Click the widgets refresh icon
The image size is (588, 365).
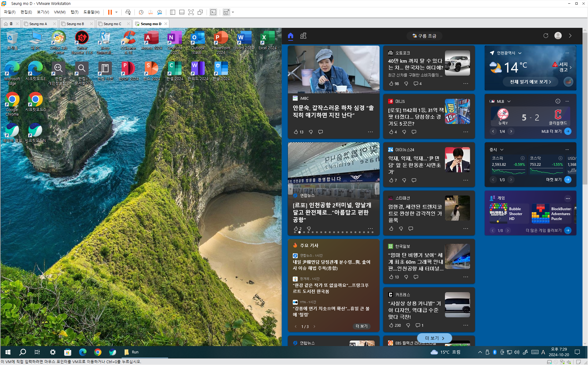click(546, 36)
